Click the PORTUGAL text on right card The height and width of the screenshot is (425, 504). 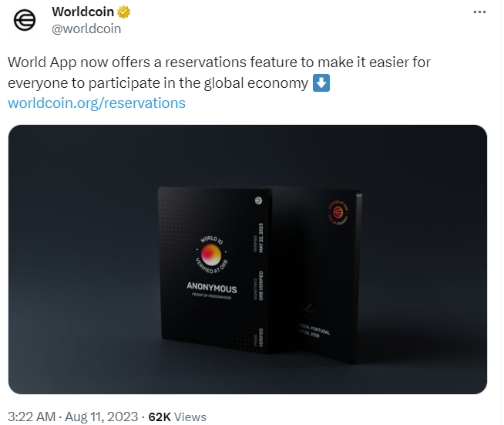click(x=314, y=329)
